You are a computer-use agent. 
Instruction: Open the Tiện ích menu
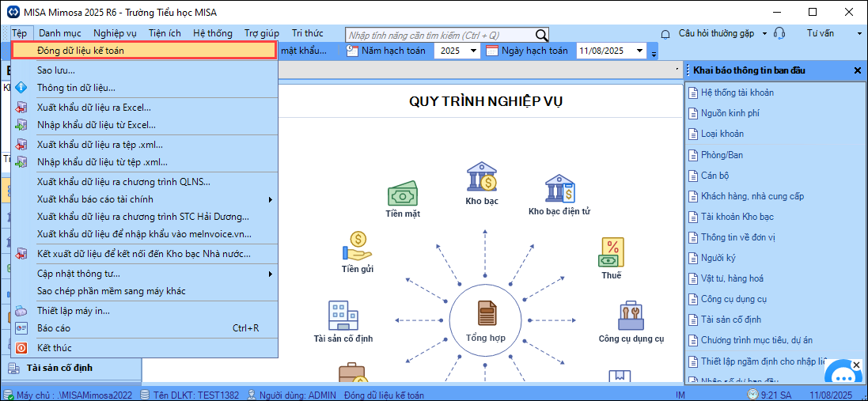[x=165, y=33]
